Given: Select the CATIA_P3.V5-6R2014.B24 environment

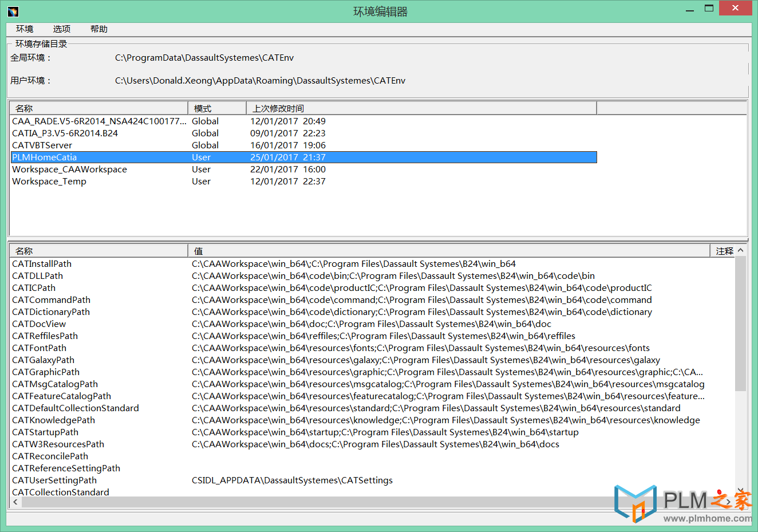Looking at the screenshot, I should click(x=303, y=133).
